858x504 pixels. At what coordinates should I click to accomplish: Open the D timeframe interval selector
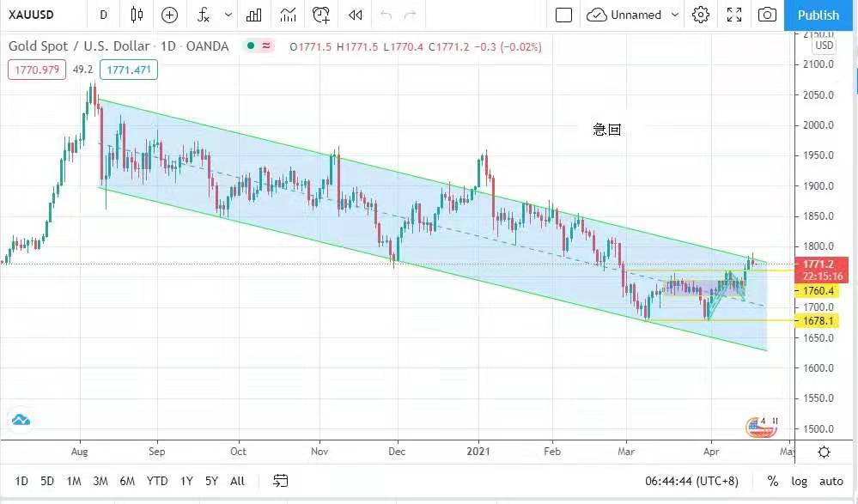tap(104, 15)
